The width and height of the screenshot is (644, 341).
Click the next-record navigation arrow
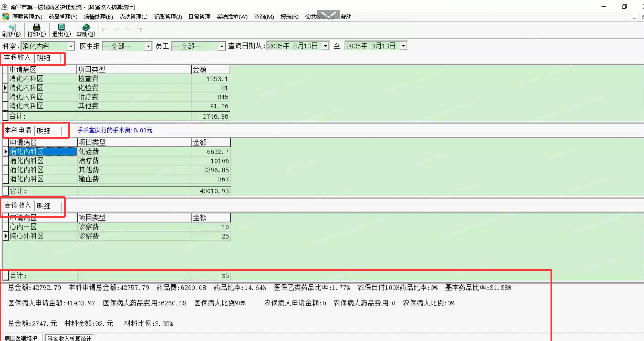click(128, 30)
